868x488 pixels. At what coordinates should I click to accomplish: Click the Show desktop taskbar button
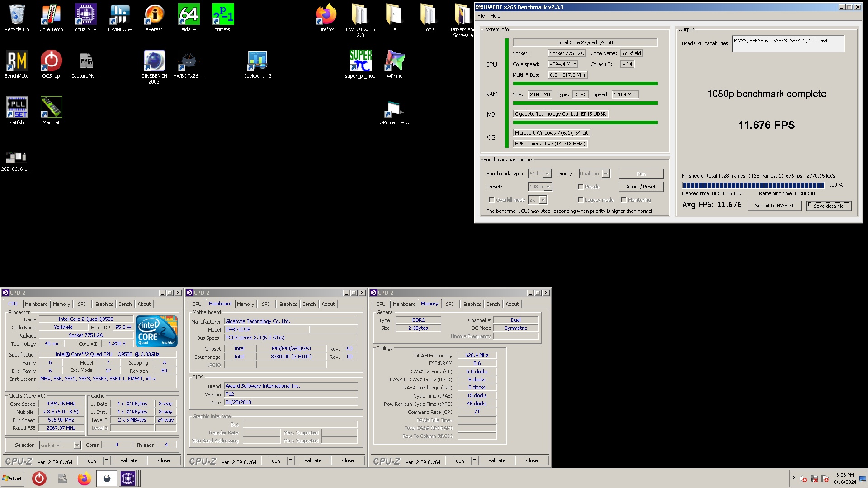(x=863, y=479)
